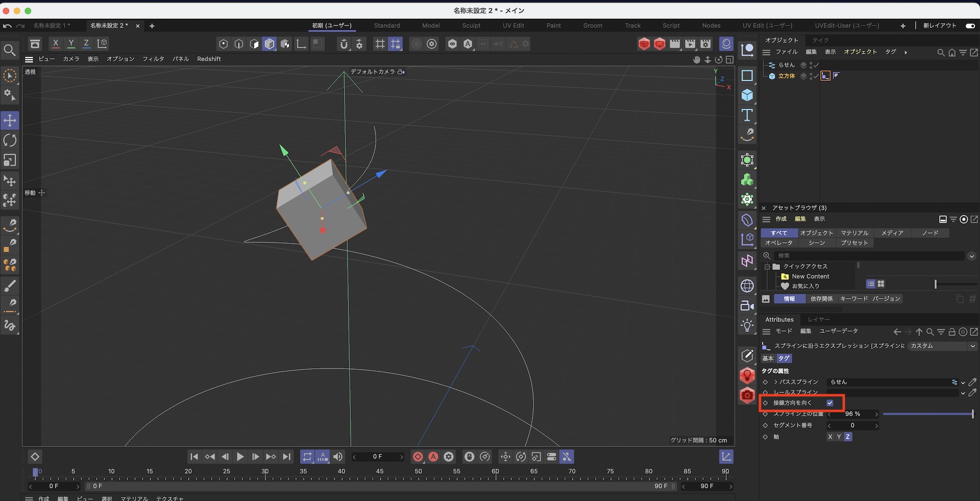Enable autokeying in timeline controls
980x501 pixels.
[433, 456]
